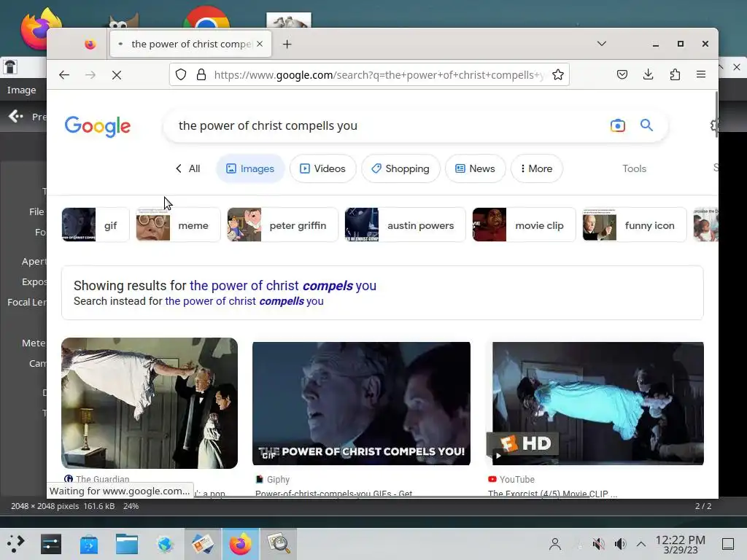Open corrected 'compels' results link

point(283,286)
